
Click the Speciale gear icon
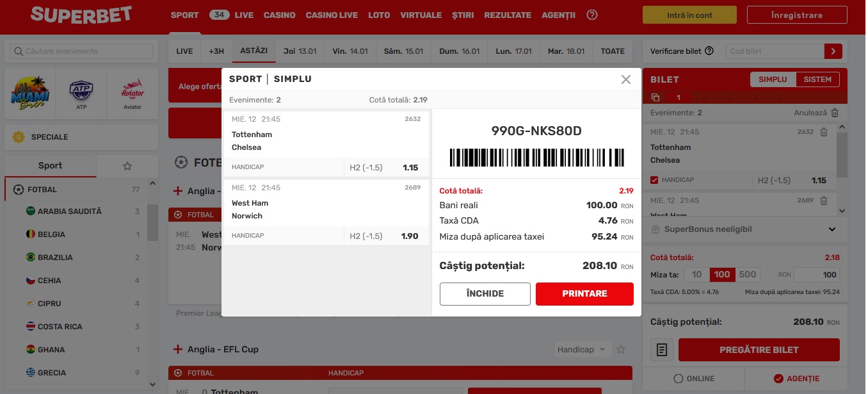click(19, 136)
